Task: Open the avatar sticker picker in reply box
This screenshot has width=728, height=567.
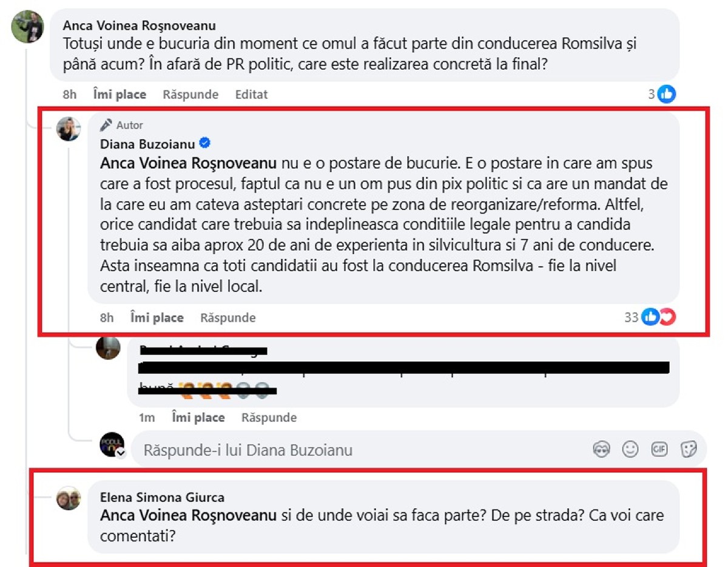Action: coord(601,450)
